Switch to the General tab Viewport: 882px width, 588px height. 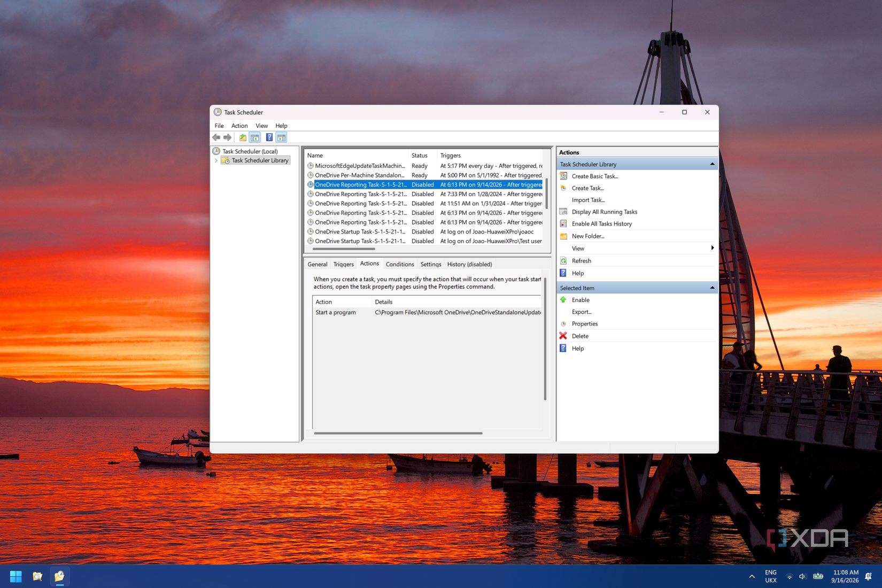tap(318, 264)
